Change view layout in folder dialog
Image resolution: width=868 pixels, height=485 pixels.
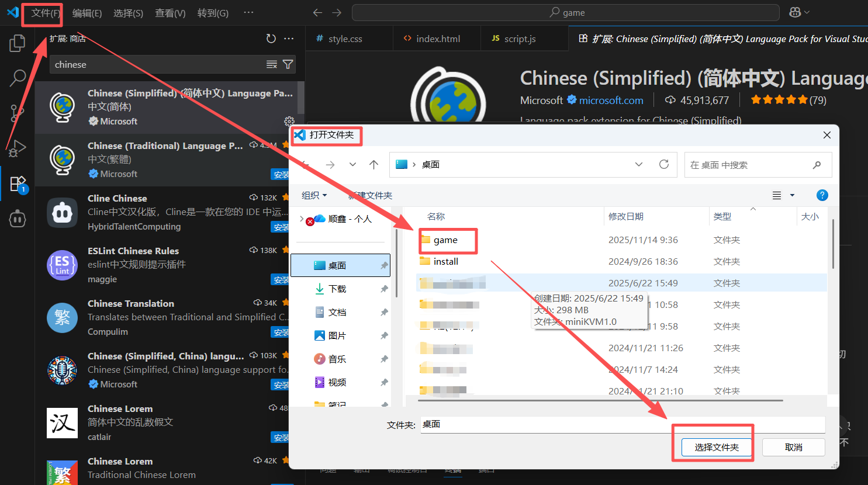pyautogui.click(x=777, y=195)
